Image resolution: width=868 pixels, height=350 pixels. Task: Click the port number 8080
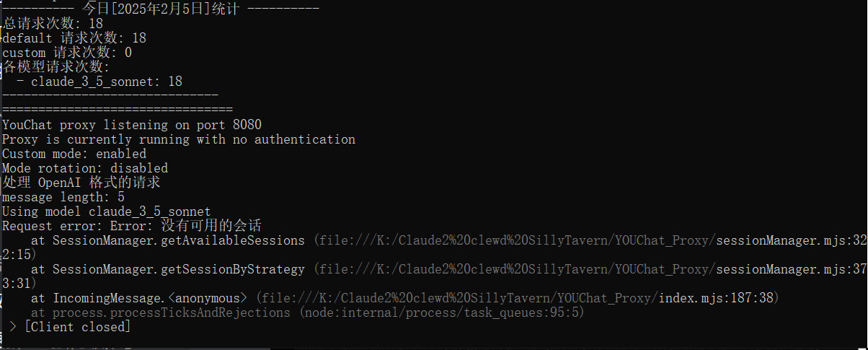click(247, 125)
